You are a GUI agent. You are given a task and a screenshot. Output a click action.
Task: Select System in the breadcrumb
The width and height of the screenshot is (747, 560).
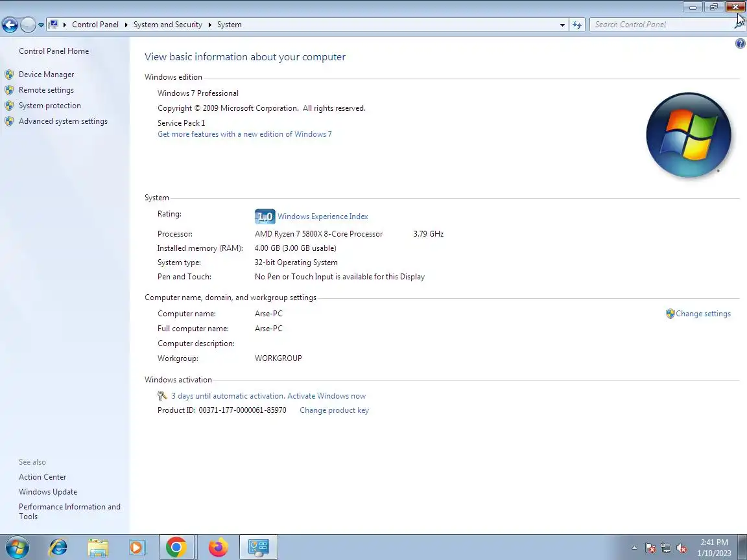[229, 25]
